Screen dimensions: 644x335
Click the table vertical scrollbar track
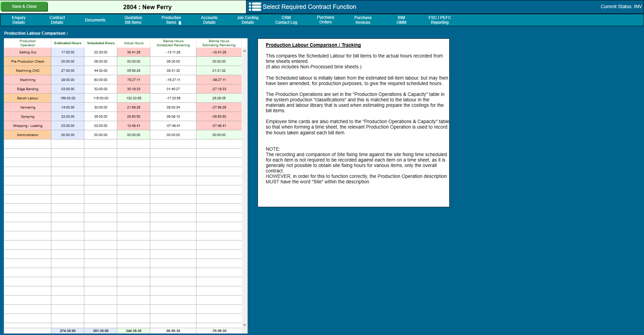tap(245, 188)
